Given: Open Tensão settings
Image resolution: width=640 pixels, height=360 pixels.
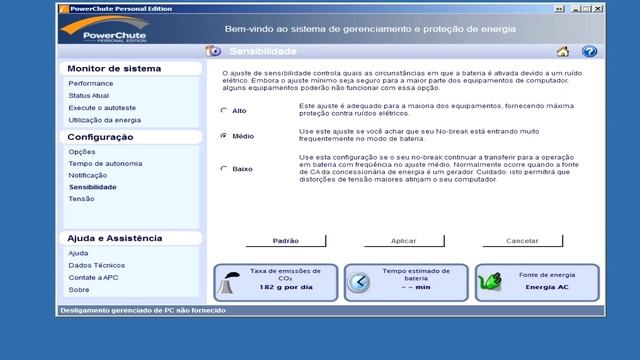Looking at the screenshot, I should coord(81,199).
